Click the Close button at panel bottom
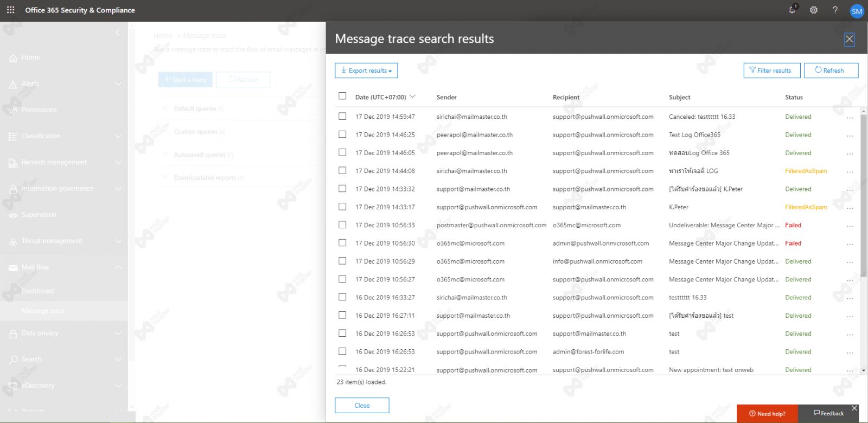 click(x=362, y=406)
